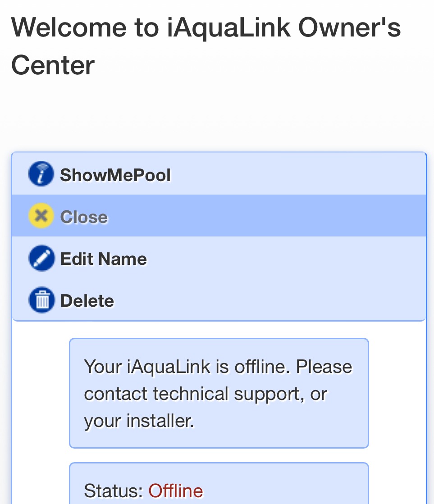Click the Edit Name text
Viewport: 434px width, 504px height.
tap(103, 259)
